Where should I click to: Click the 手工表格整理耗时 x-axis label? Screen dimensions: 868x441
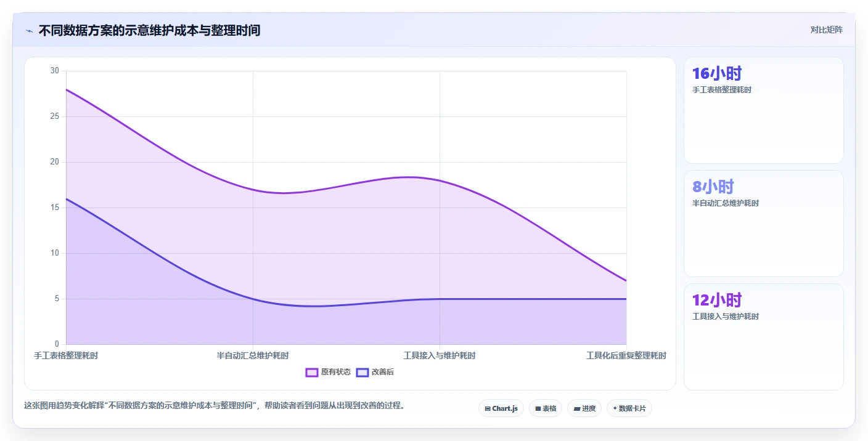click(x=66, y=355)
